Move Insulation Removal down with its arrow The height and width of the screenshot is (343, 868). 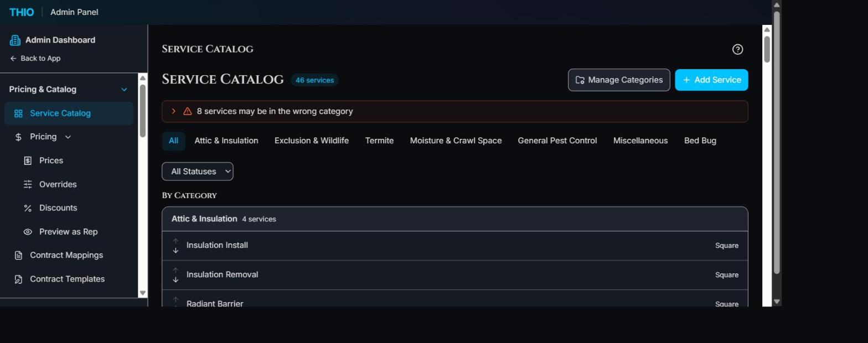click(175, 280)
